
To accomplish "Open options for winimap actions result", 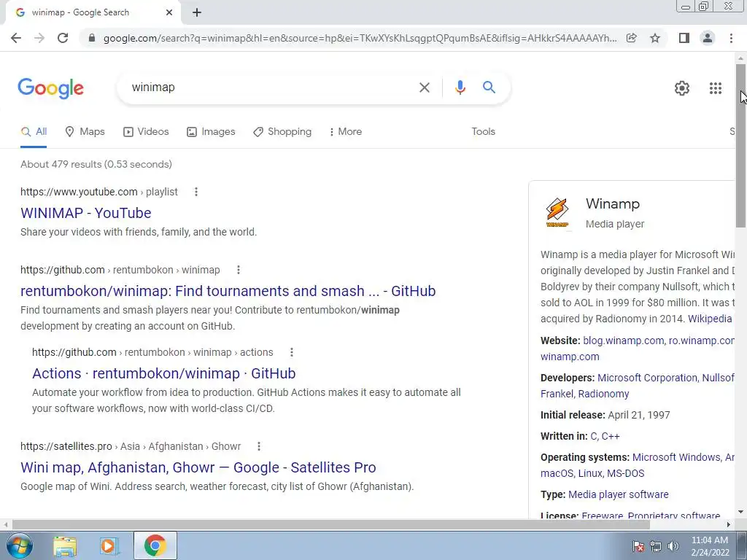I will pos(292,352).
